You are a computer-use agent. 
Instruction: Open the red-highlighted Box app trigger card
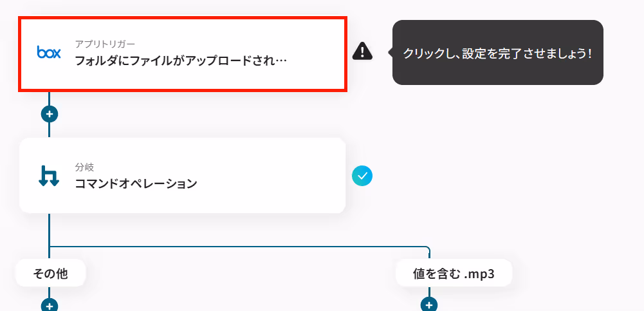coord(183,54)
